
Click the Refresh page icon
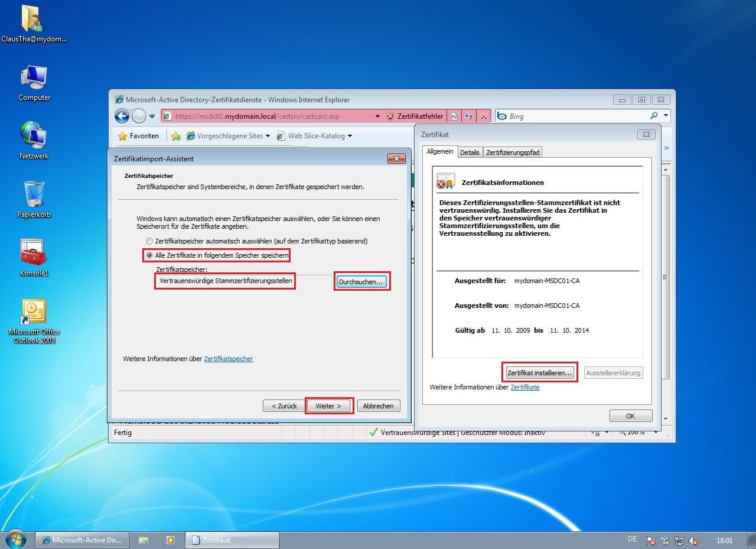(468, 116)
